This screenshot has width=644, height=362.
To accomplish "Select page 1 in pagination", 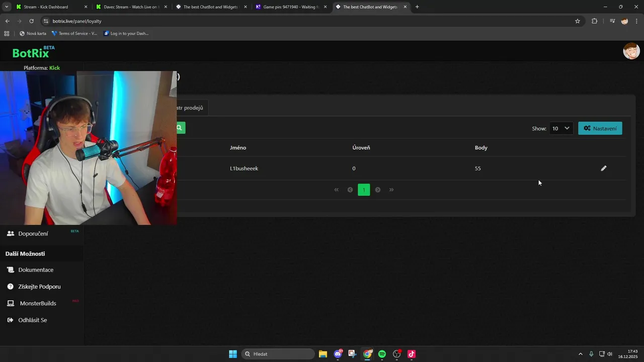I will click(x=364, y=190).
